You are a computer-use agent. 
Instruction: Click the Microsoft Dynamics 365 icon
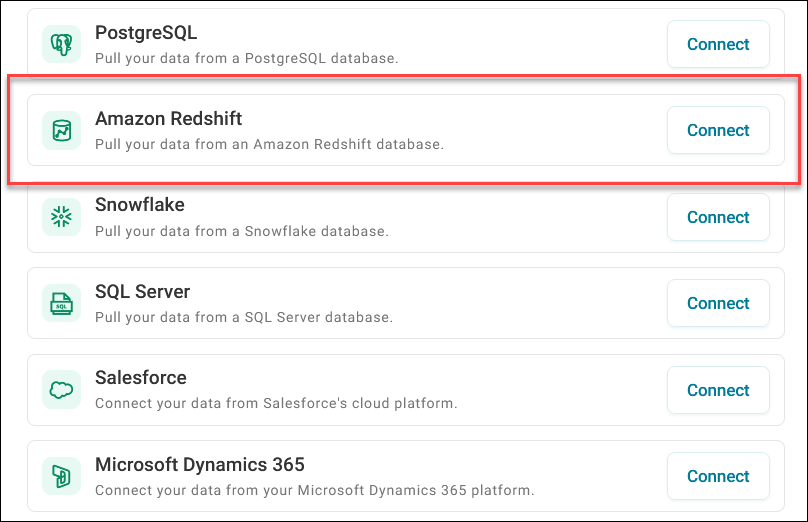[61, 476]
